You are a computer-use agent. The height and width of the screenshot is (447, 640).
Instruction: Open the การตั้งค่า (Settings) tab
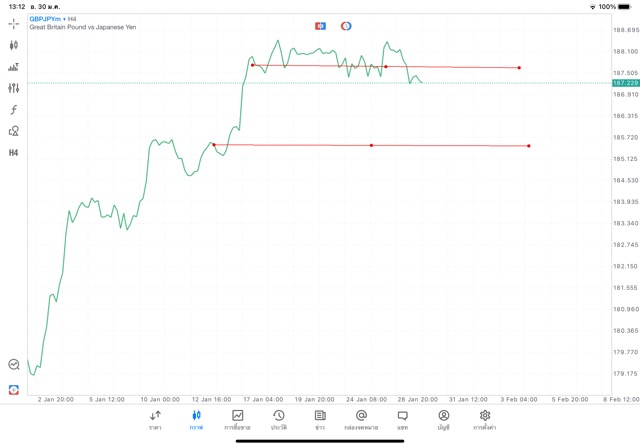pyautogui.click(x=485, y=420)
